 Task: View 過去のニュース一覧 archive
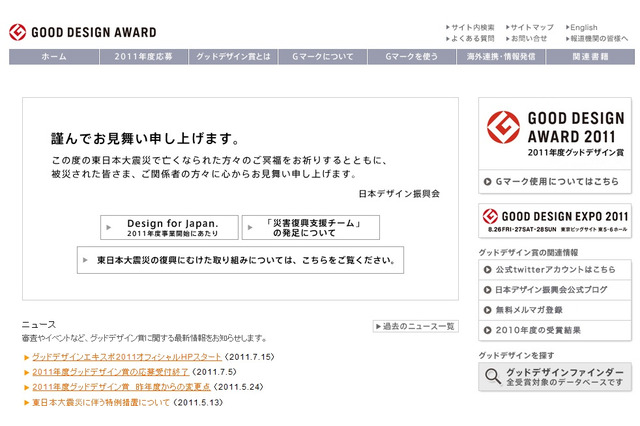(x=415, y=326)
